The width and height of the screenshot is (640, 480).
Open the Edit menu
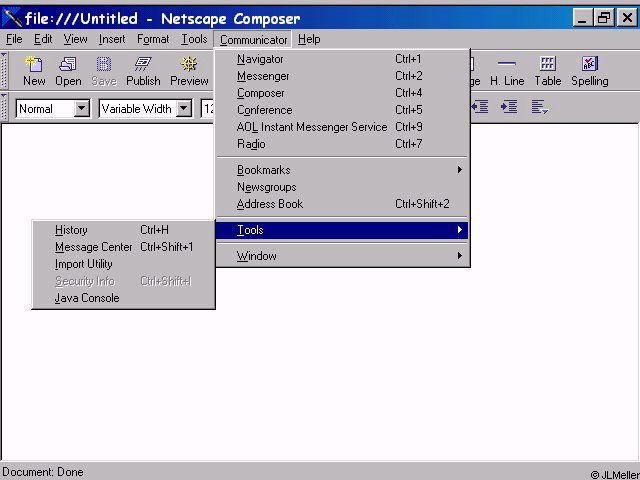click(43, 39)
